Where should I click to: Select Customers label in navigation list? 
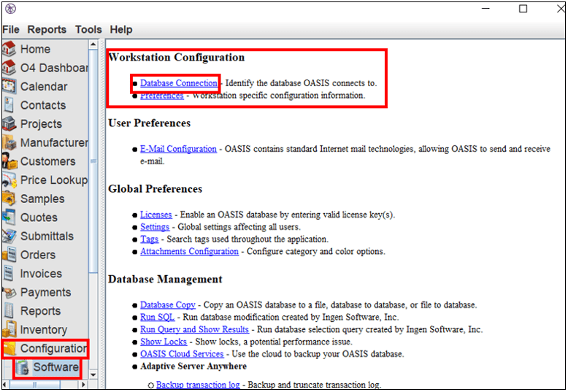coord(47,161)
